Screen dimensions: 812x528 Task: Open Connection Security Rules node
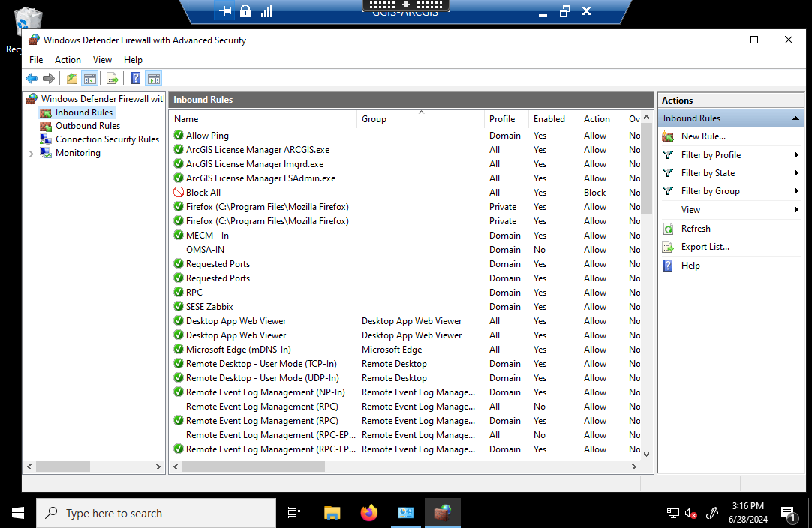(107, 139)
